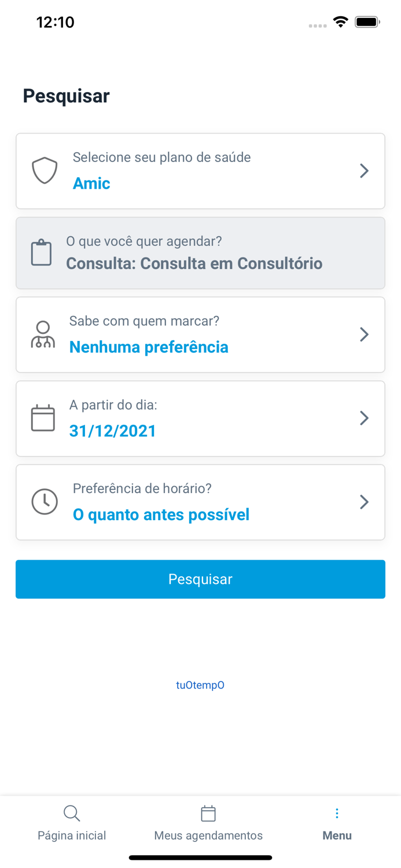
Task: Expand the start date chevron
Action: pyautogui.click(x=364, y=418)
